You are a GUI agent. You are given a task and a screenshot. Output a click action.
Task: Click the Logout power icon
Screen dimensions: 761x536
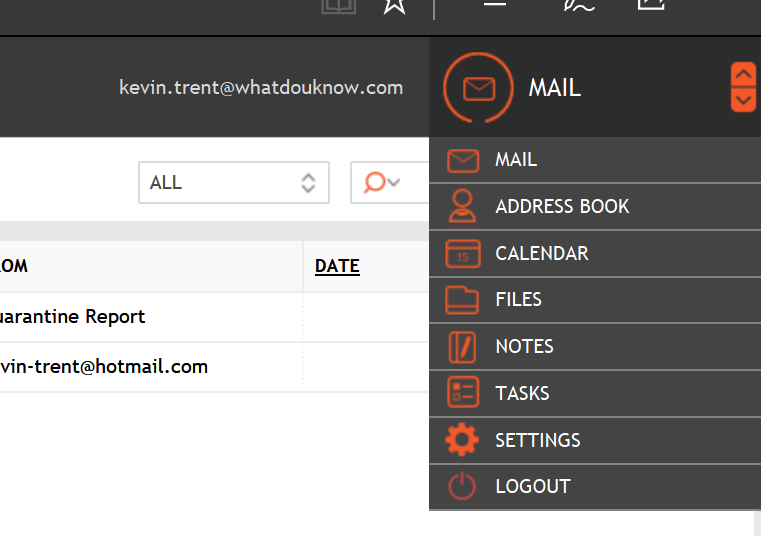[462, 486]
